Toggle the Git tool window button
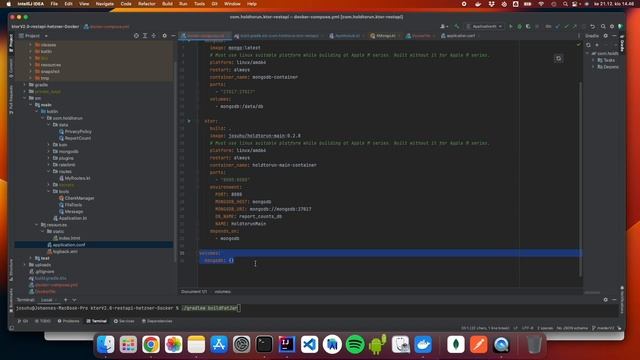 23,321
